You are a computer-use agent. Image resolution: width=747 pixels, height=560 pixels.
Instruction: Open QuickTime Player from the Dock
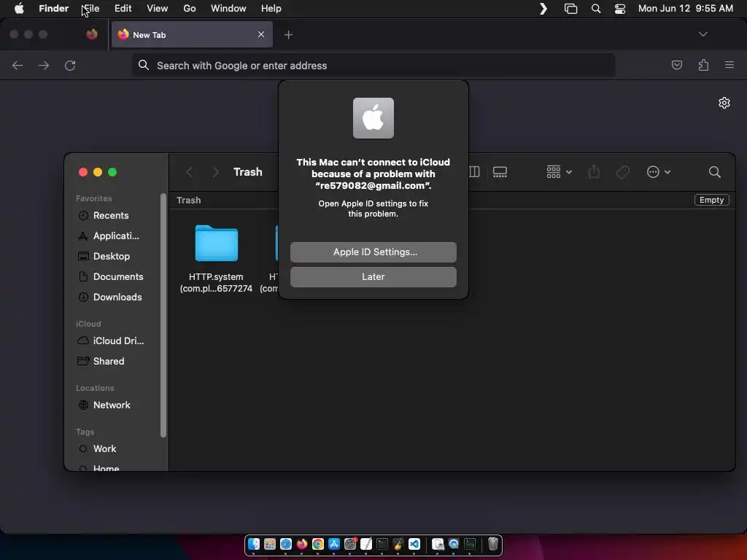[454, 544]
